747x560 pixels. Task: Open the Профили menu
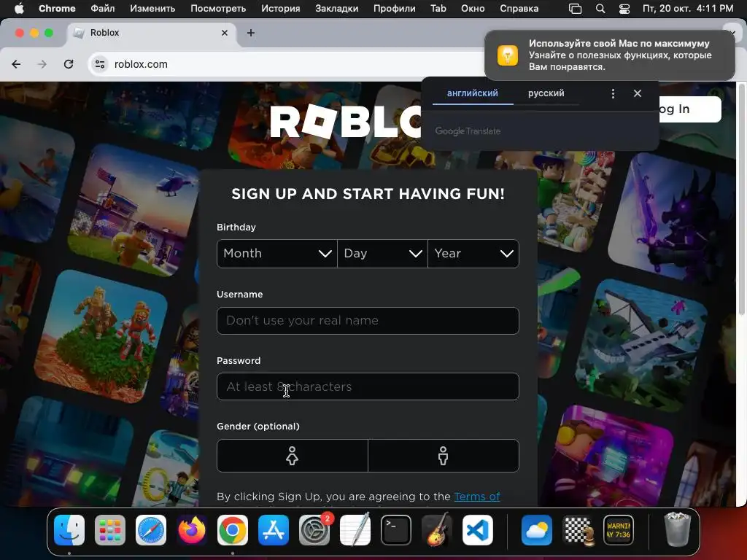pos(395,9)
